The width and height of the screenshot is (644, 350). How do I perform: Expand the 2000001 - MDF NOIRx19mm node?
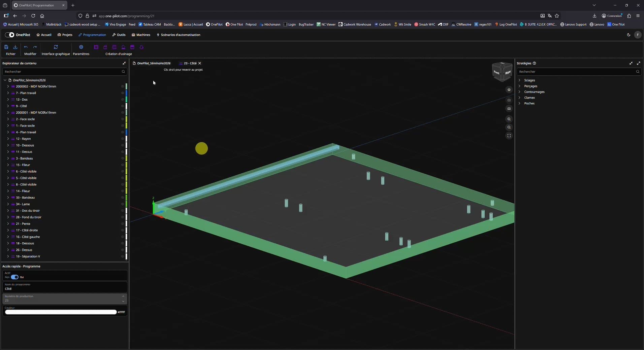pyautogui.click(x=8, y=112)
